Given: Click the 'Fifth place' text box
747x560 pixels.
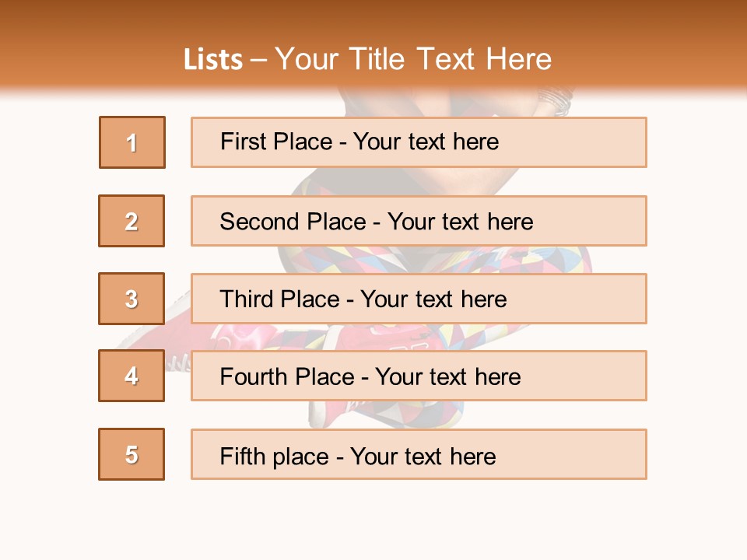Looking at the screenshot, I should click(419, 455).
